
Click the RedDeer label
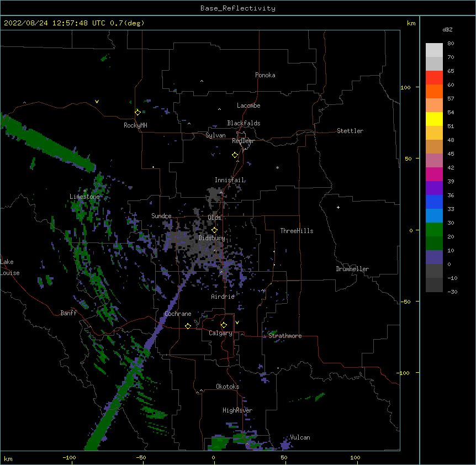click(x=243, y=141)
